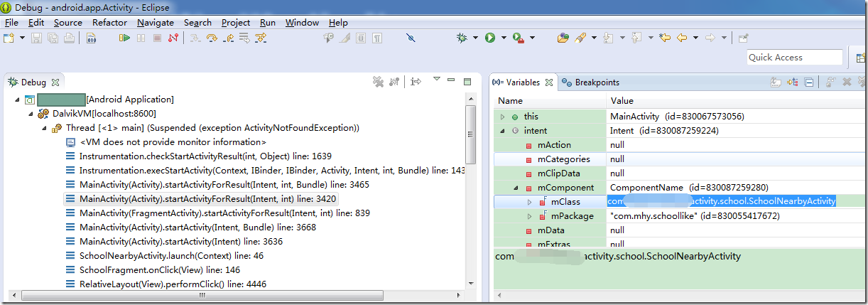Open the Window menu

pos(302,22)
